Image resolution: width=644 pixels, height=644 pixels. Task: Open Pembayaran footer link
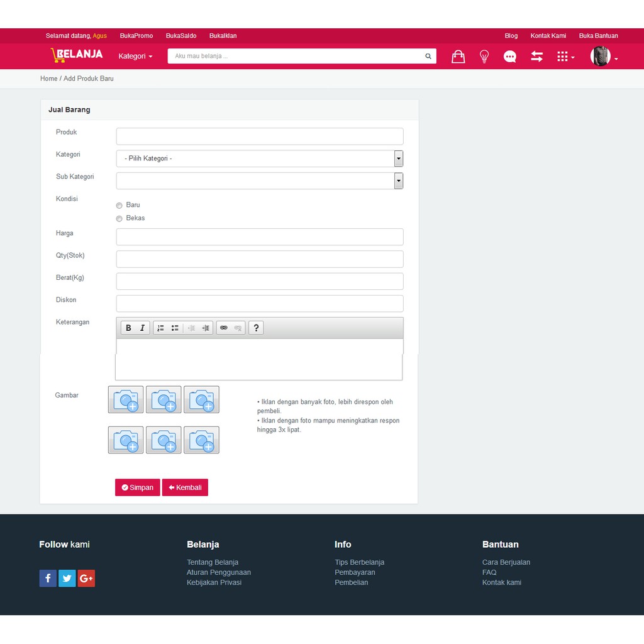click(355, 572)
